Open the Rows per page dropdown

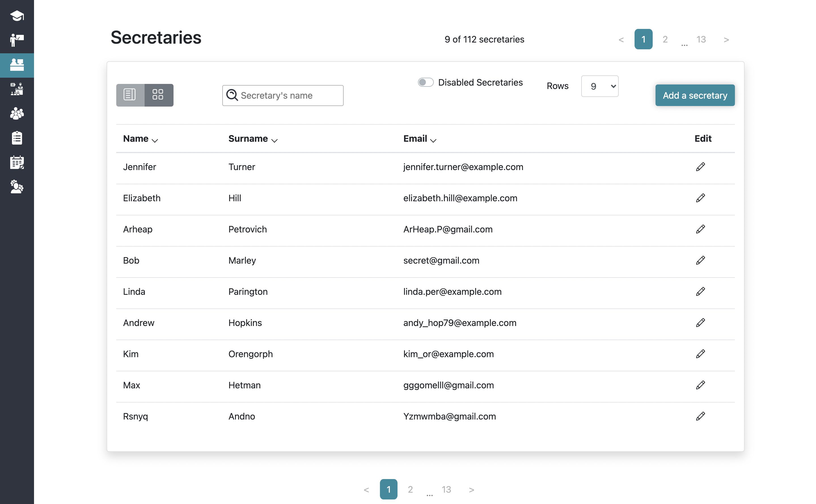point(599,86)
